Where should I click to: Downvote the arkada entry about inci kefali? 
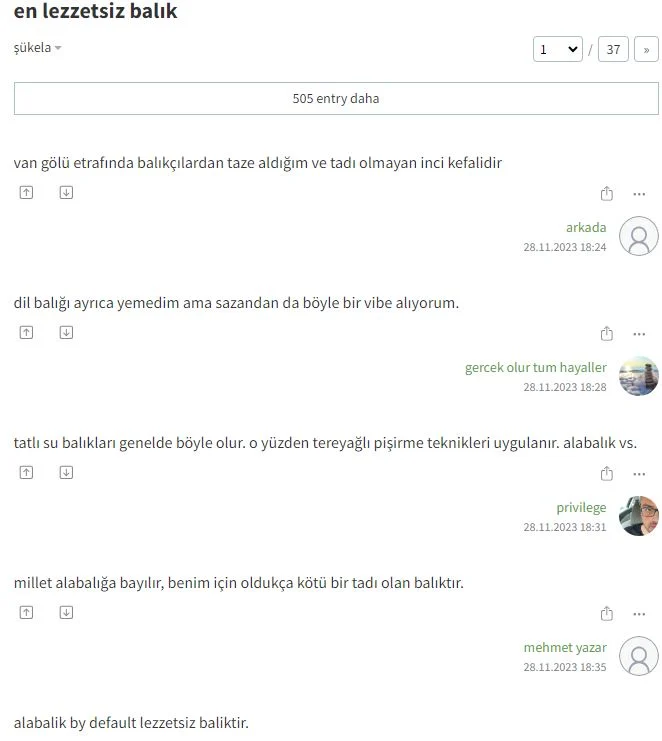click(x=66, y=192)
